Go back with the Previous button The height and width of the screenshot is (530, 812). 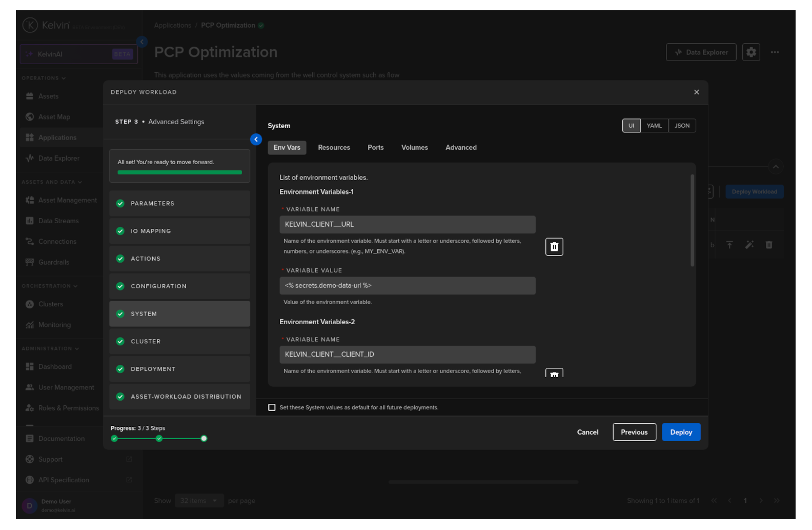(x=634, y=432)
